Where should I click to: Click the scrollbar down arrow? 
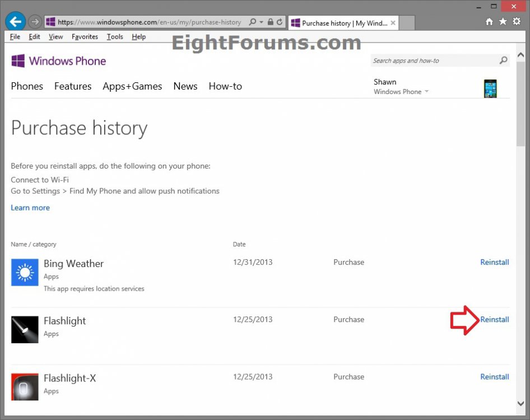520,403
